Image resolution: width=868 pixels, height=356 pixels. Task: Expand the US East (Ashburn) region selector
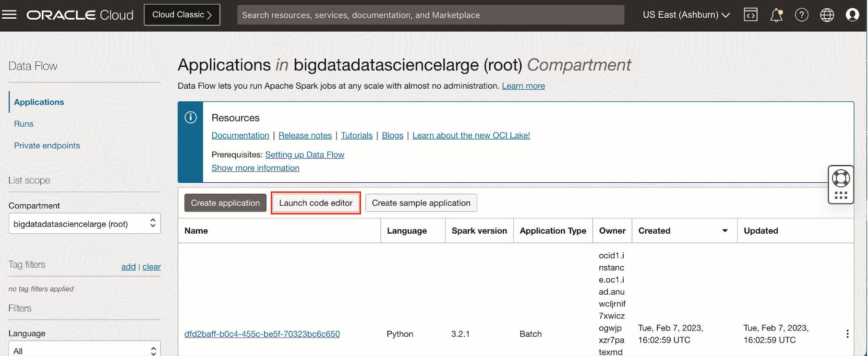[687, 15]
